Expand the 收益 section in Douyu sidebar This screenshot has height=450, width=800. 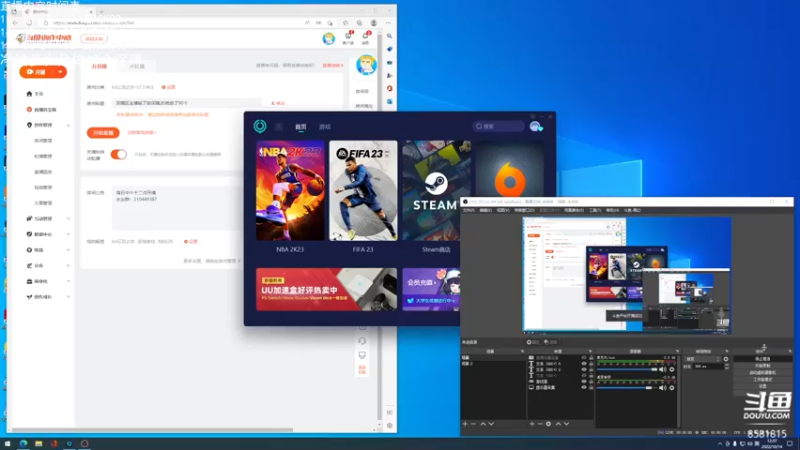pyautogui.click(x=68, y=250)
